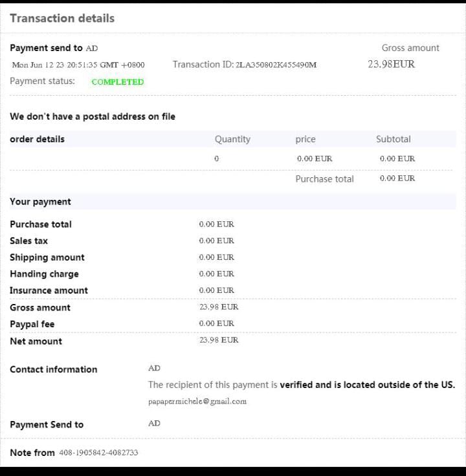Image resolution: width=466 pixels, height=476 pixels.
Task: Click the Paypal fee row label
Action: click(x=32, y=324)
